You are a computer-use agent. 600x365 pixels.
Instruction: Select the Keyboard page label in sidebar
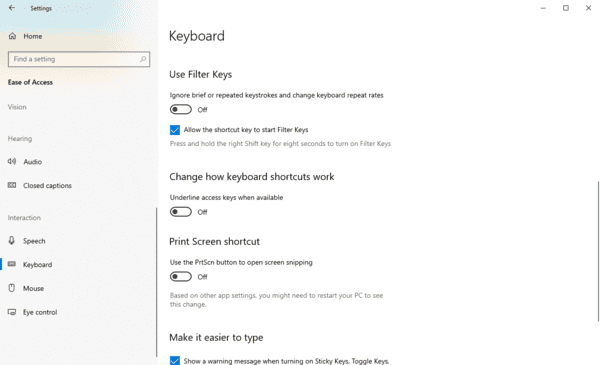coord(38,264)
